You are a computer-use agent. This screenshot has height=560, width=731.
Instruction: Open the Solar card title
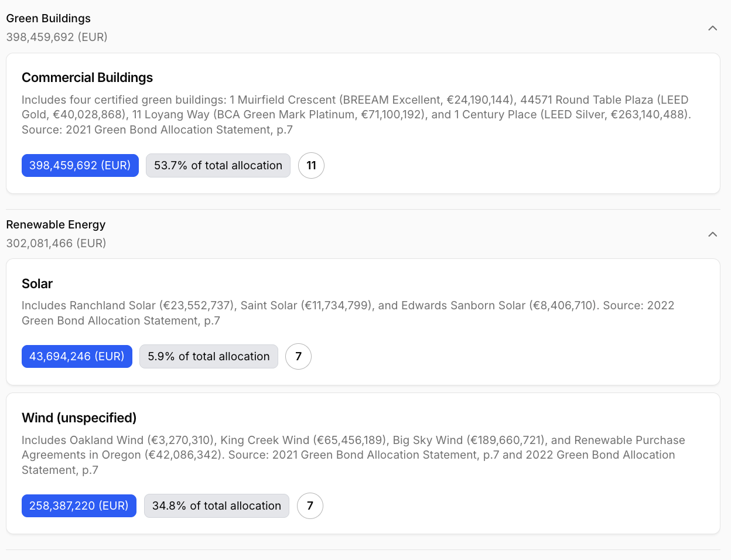click(x=37, y=284)
